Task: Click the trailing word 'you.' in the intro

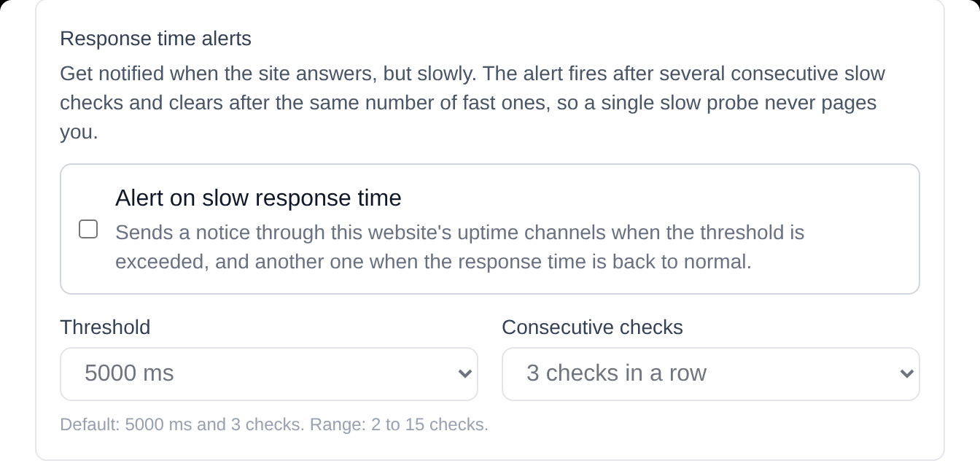Action: (79, 133)
